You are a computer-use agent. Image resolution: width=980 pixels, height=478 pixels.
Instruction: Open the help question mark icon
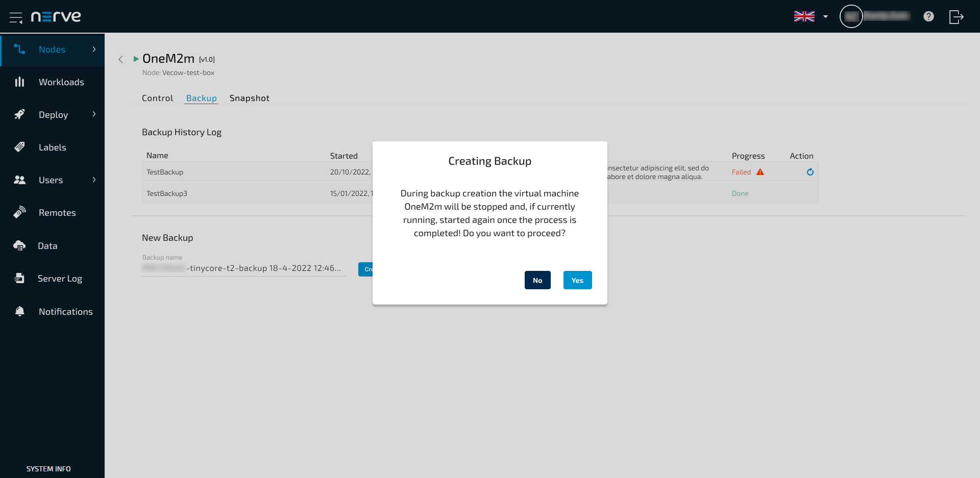pos(929,16)
